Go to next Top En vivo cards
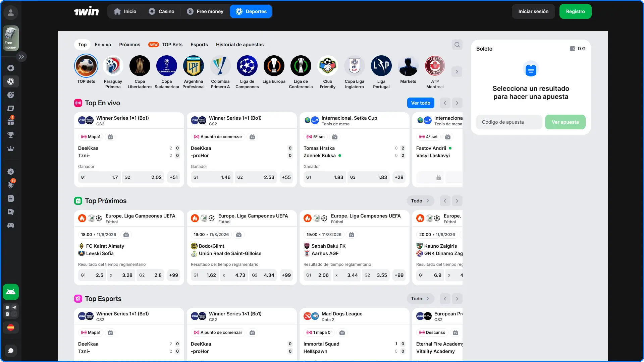644x362 pixels. point(457,103)
